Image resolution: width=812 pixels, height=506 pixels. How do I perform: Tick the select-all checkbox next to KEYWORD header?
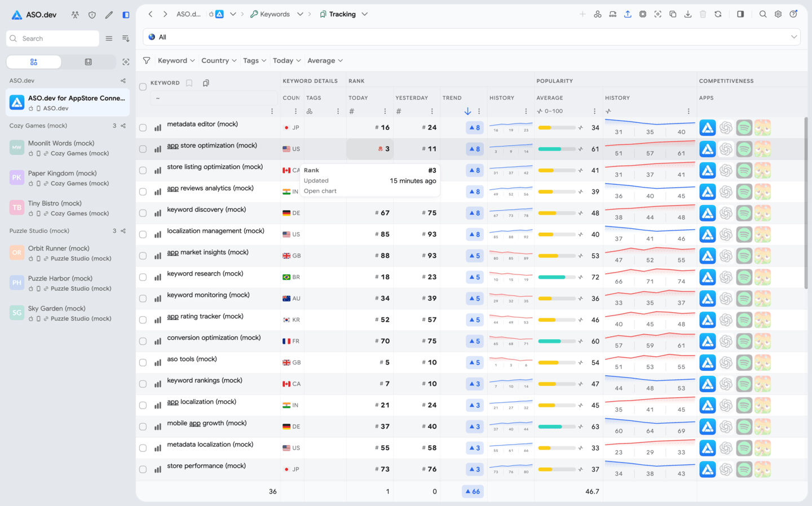point(143,87)
